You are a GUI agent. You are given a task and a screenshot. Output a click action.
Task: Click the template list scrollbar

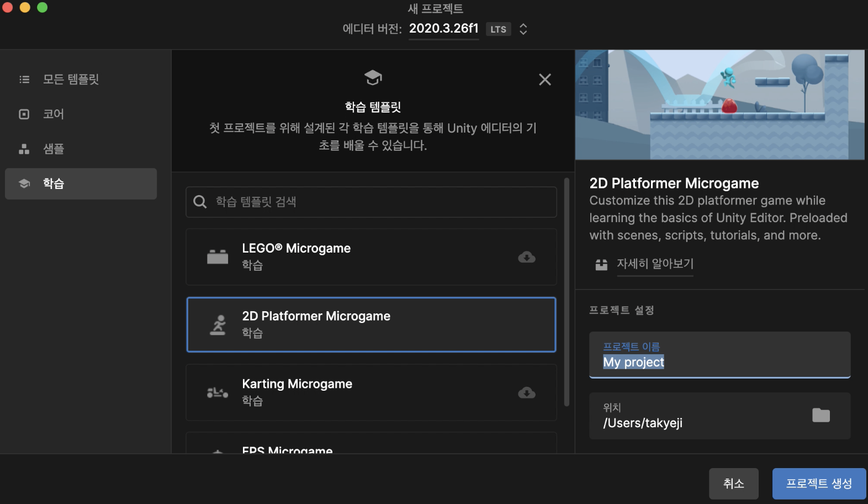click(567, 292)
